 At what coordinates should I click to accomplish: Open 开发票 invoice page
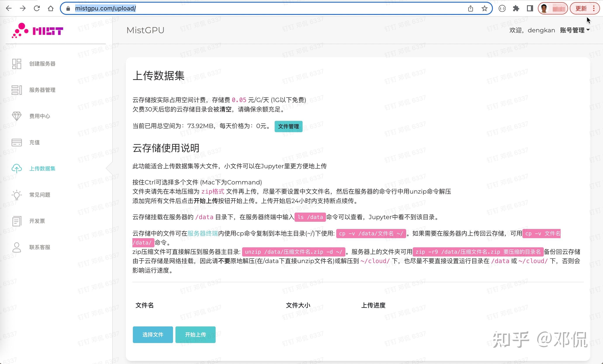[37, 221]
